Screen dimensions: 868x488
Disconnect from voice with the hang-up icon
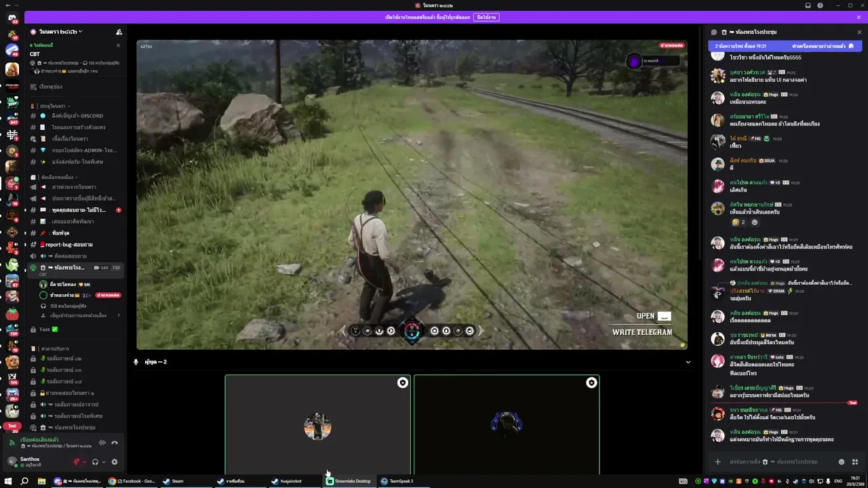[x=115, y=443]
